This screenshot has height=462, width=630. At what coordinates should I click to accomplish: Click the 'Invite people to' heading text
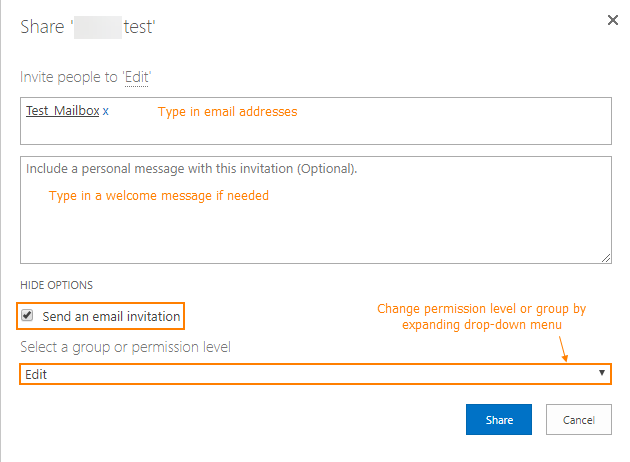coord(69,77)
